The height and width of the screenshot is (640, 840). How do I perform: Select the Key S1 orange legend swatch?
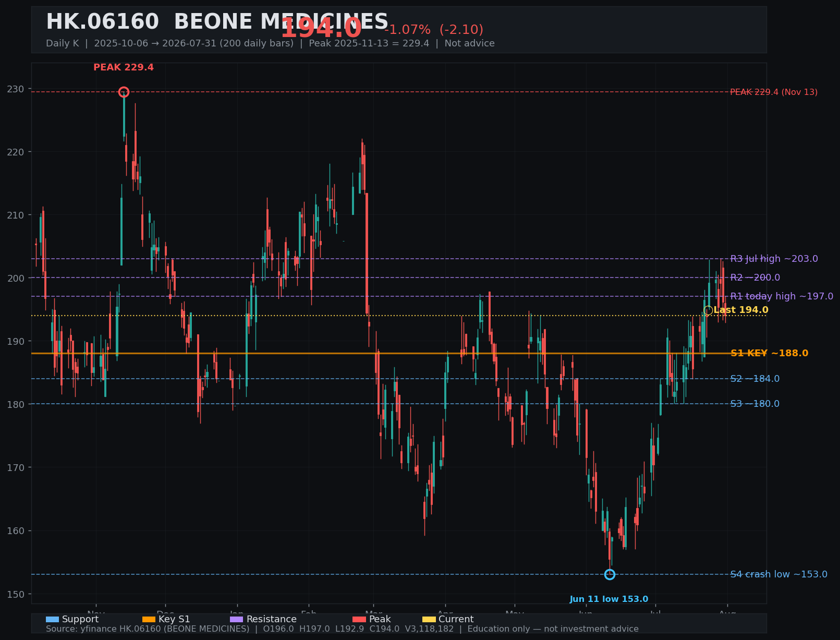(149, 619)
